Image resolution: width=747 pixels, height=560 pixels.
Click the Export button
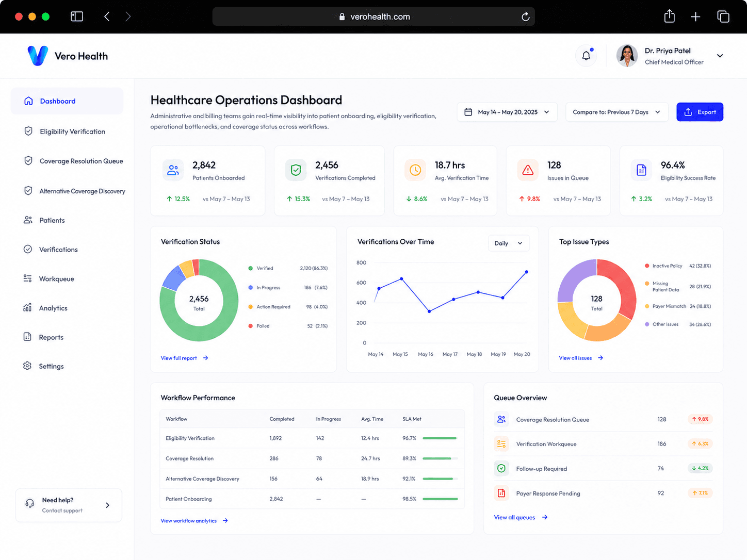700,112
